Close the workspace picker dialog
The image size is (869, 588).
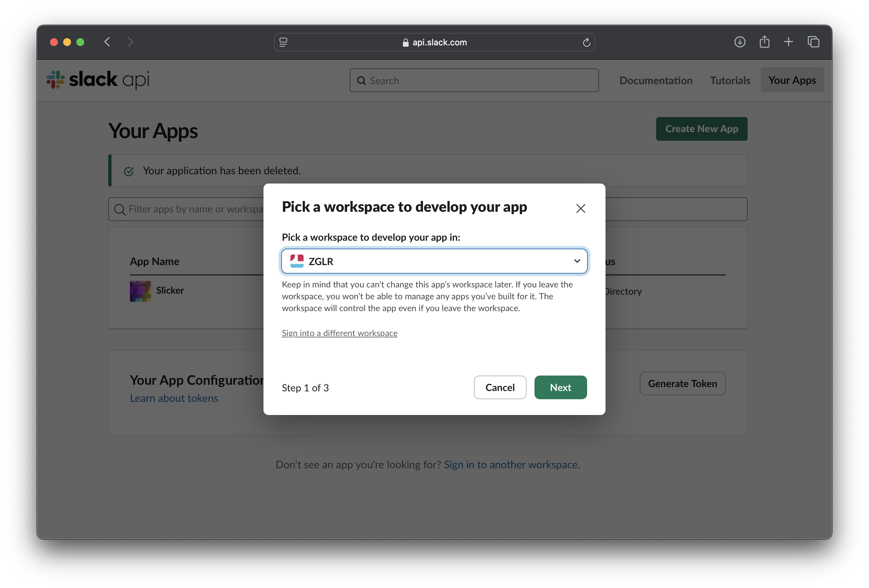[580, 208]
